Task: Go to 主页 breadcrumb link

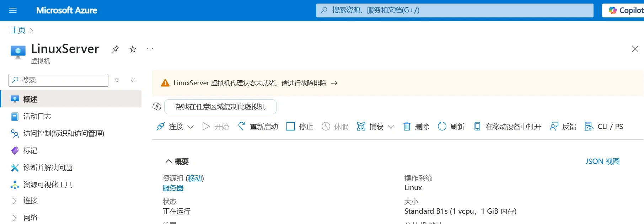Action: 18,30
